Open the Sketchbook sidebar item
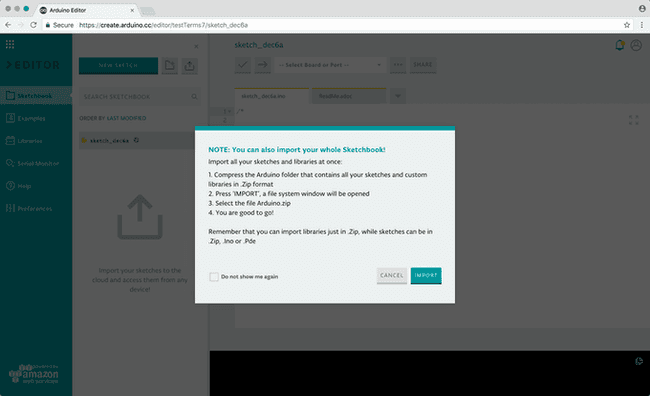Screen dimensions: 650x396 pos(36,96)
